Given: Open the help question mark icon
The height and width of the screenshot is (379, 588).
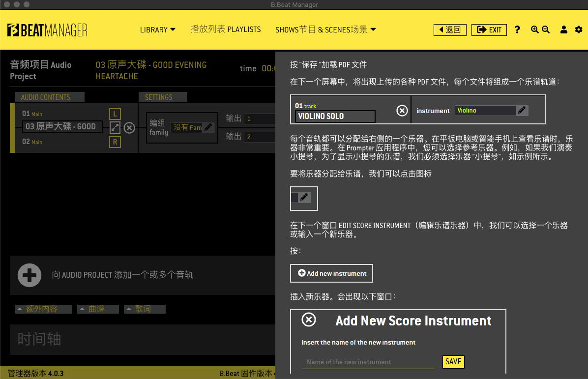Looking at the screenshot, I should (x=517, y=29).
